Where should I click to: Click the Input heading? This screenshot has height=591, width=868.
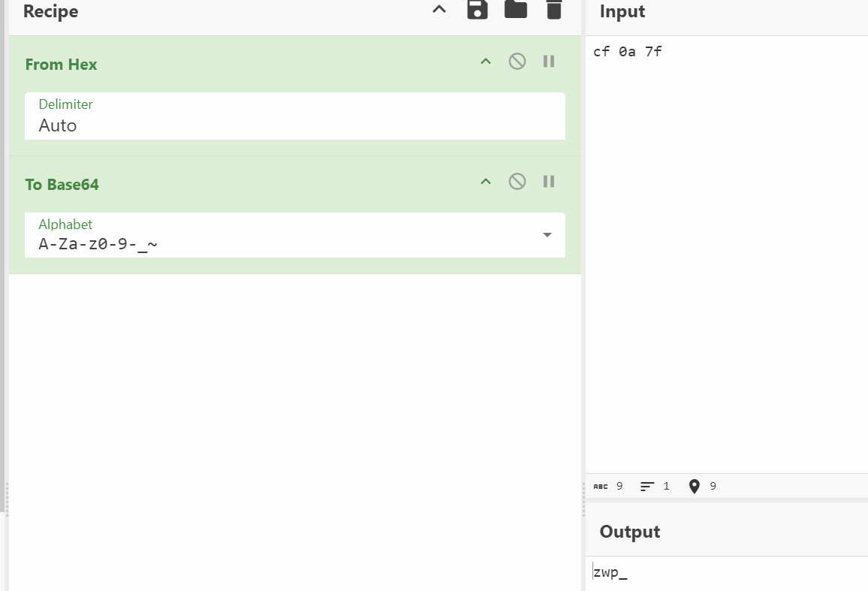[x=622, y=11]
